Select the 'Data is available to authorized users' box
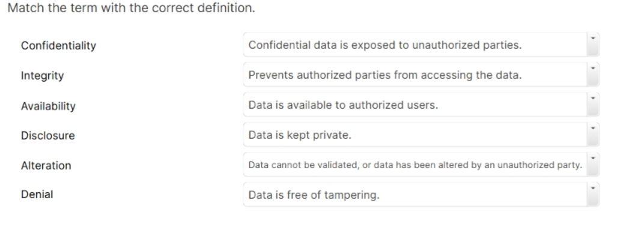Image resolution: width=644 pixels, height=228 pixels. pyautogui.click(x=421, y=104)
